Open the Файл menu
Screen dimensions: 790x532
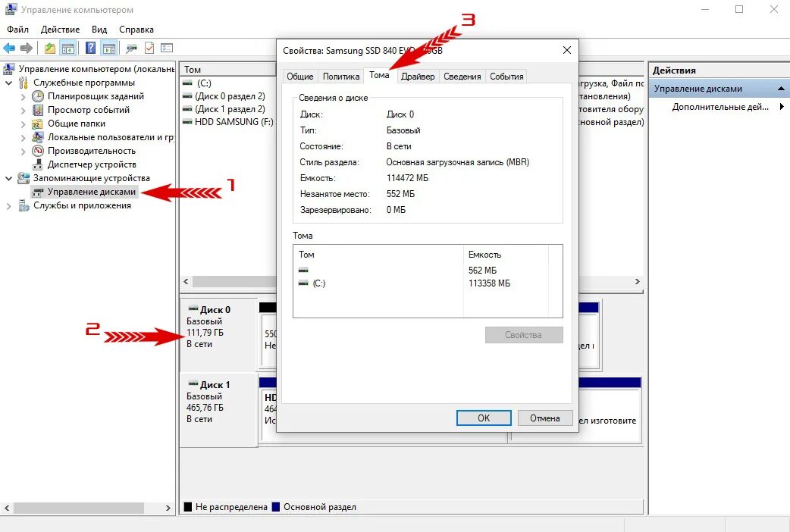click(x=17, y=30)
